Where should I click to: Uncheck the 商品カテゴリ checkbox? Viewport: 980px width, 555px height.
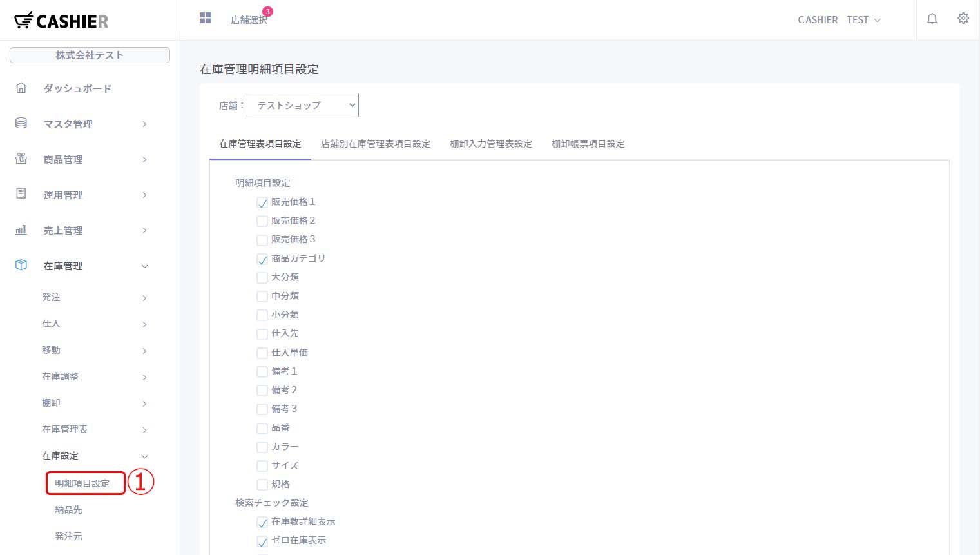click(262, 259)
